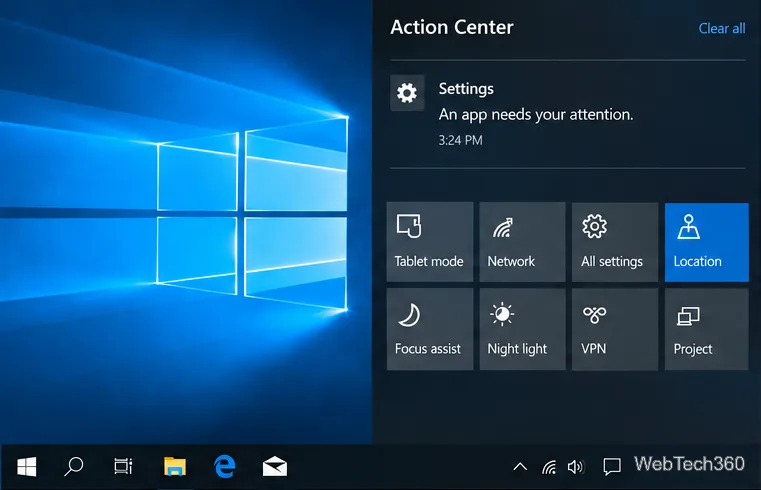Open taskbar Search magnifier
This screenshot has height=490, width=761.
pyautogui.click(x=74, y=467)
